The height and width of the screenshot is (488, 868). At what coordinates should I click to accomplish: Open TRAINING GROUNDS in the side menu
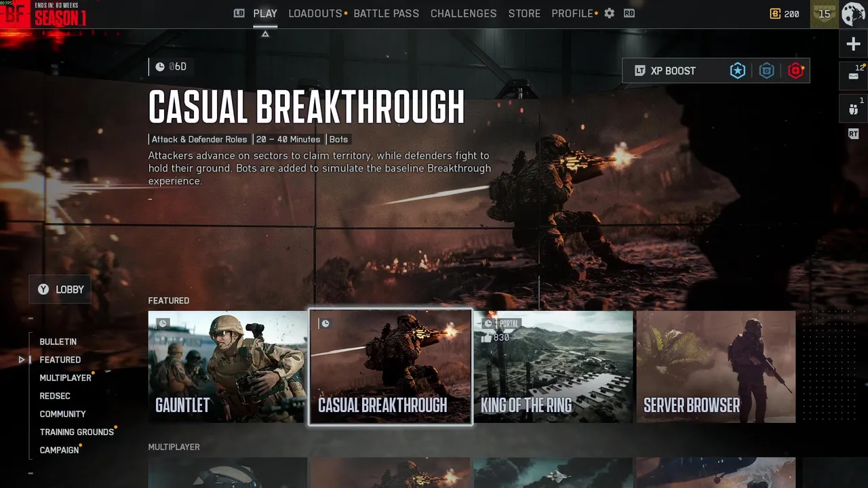click(x=77, y=432)
